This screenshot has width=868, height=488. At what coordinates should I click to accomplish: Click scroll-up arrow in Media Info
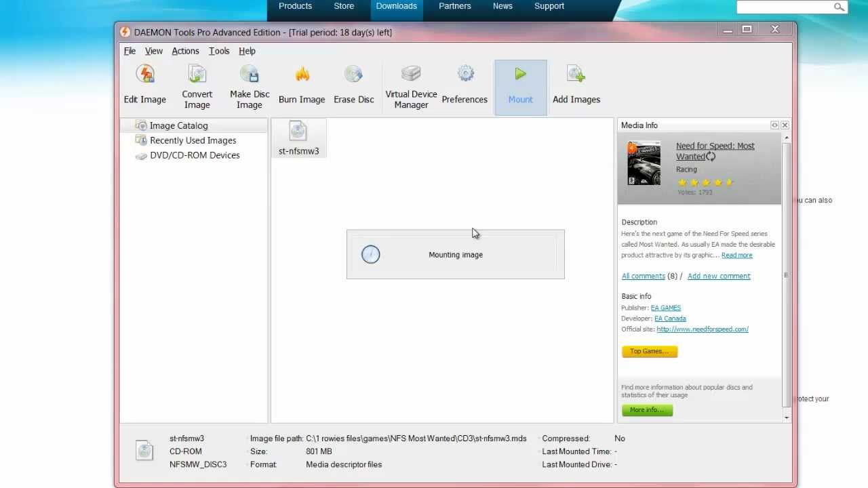(x=787, y=138)
